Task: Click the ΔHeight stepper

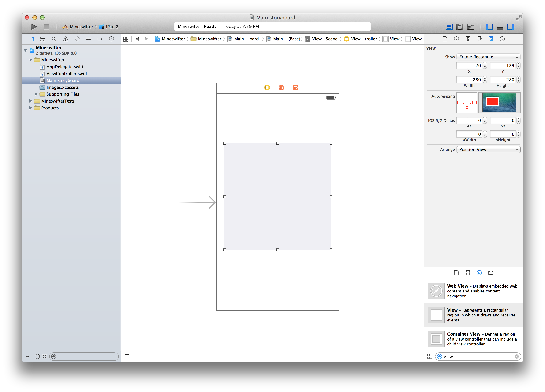Action: [x=518, y=134]
